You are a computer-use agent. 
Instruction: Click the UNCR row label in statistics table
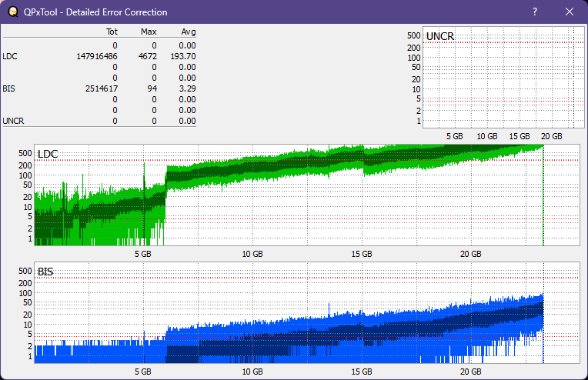(x=13, y=121)
